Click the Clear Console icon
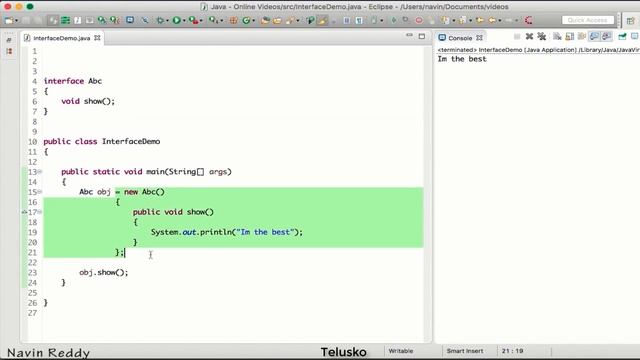Viewport: 640px width, 360px height. 557,36
